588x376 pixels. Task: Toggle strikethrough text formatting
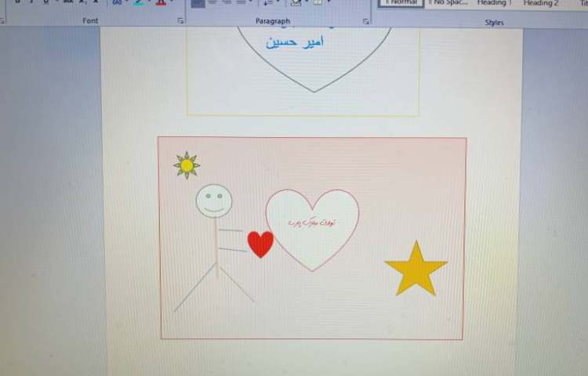(67, 2)
